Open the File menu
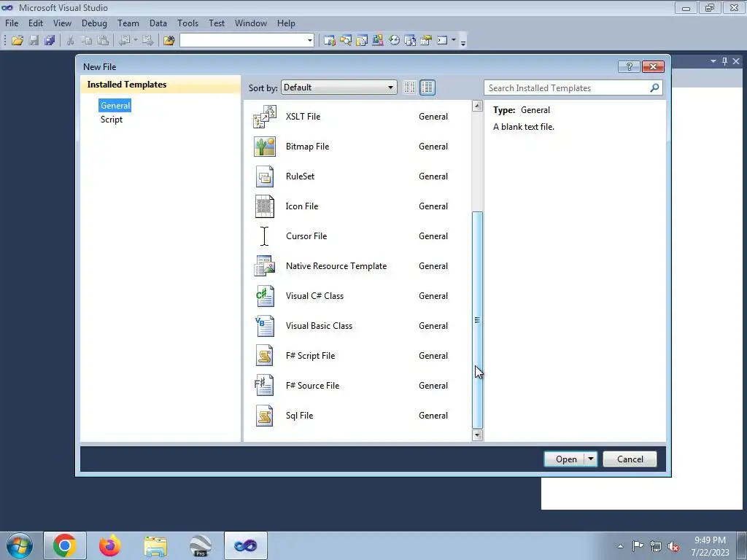 pos(12,23)
